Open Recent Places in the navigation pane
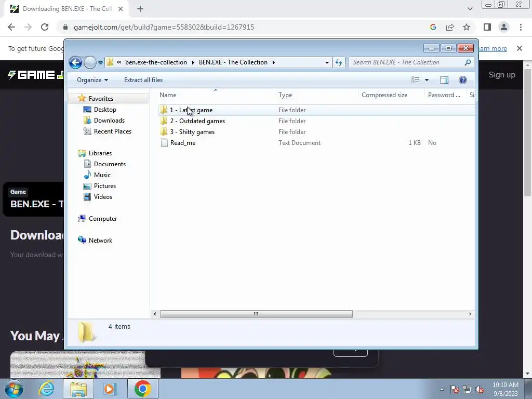Screen dimensions: 532x399 pos(112,131)
